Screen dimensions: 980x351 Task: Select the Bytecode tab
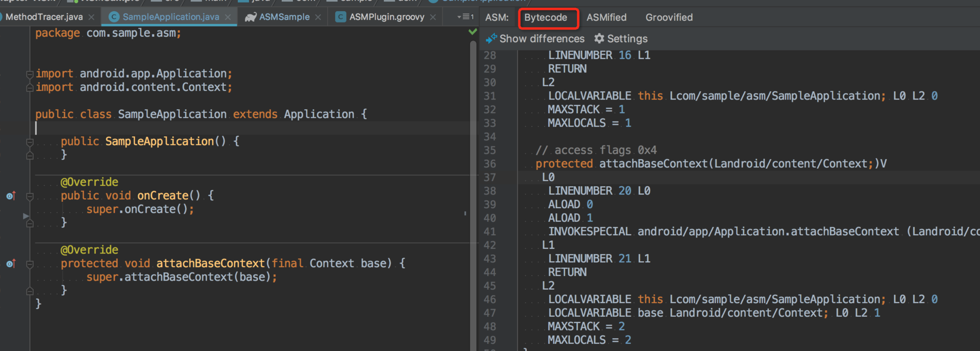[x=546, y=17]
